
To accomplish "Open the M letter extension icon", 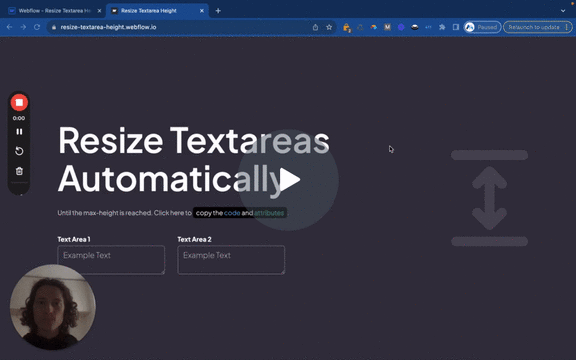I will click(x=387, y=27).
